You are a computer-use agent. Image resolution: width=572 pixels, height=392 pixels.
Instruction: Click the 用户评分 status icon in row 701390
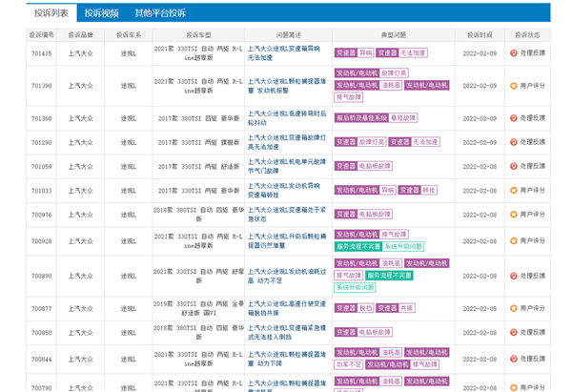coord(514,86)
